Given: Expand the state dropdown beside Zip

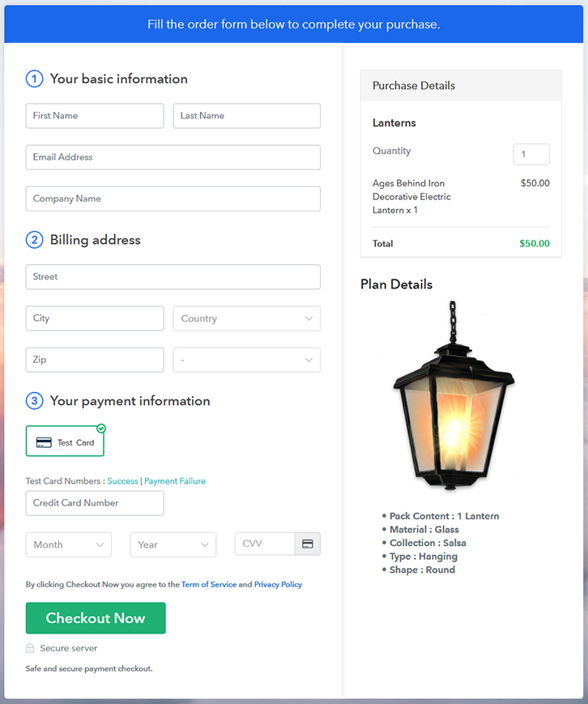Looking at the screenshot, I should pyautogui.click(x=247, y=360).
